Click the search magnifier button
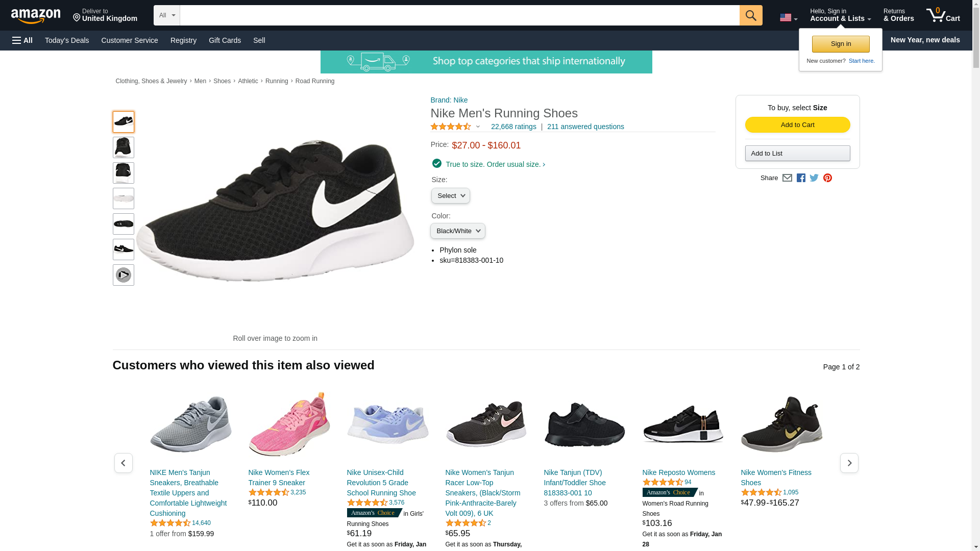Screen dimensions: 980x551 [750, 15]
